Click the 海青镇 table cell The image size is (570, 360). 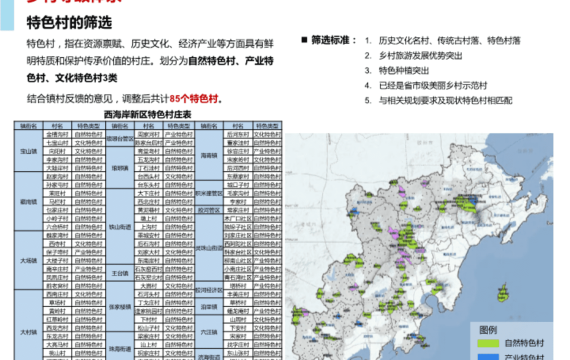click(x=209, y=155)
